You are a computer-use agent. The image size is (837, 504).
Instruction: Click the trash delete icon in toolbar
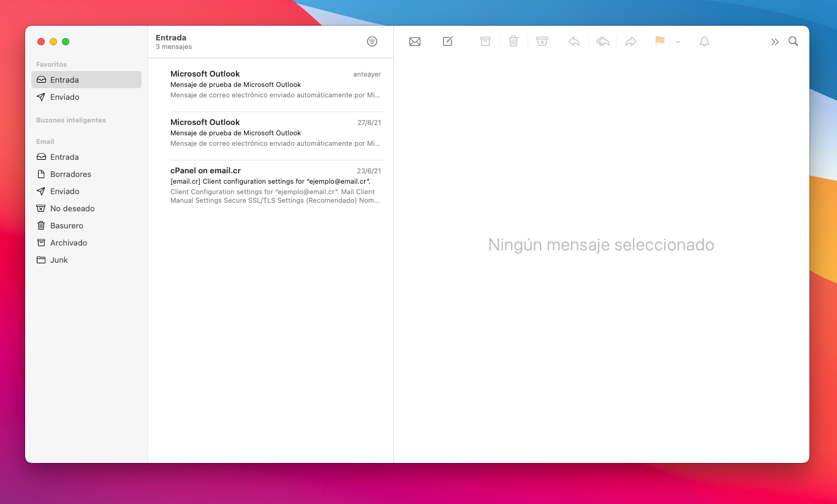513,42
